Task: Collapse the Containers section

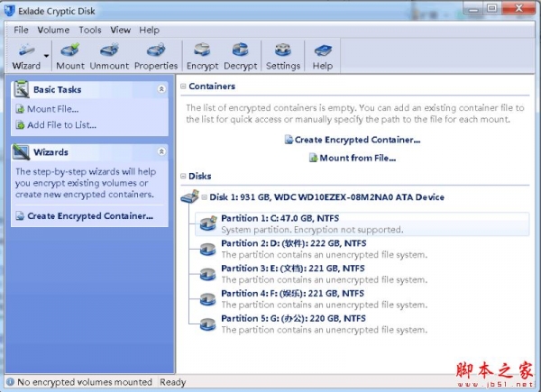Action: pos(183,87)
